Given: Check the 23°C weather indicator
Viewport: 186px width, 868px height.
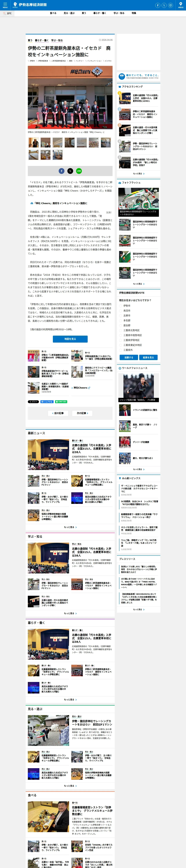Looking at the screenshot, I should [x=7, y=13].
